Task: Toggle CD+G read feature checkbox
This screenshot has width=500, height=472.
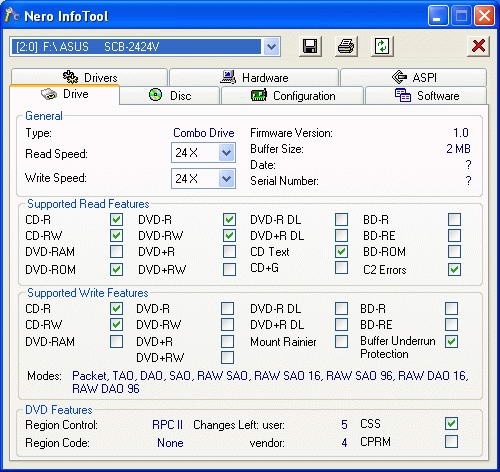Action: [341, 268]
